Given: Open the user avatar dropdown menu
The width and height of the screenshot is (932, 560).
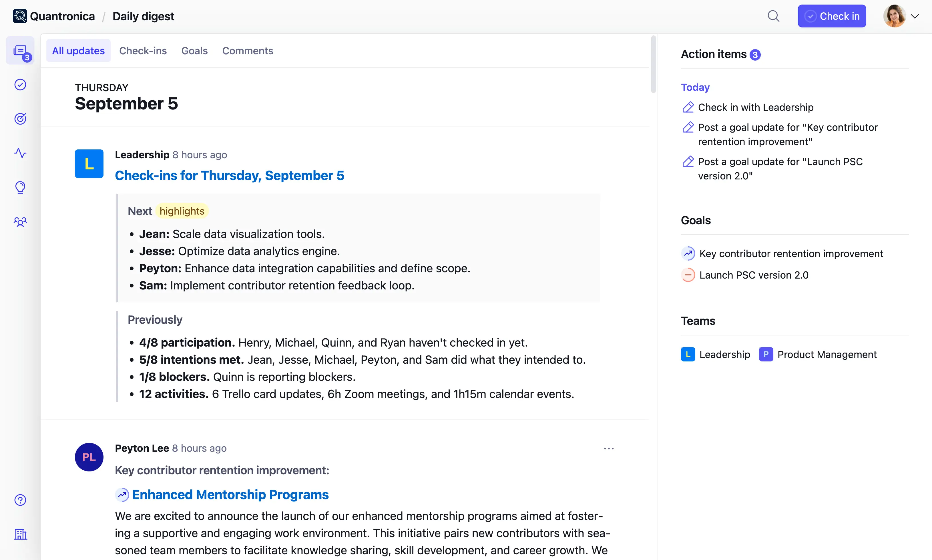Looking at the screenshot, I should click(x=901, y=16).
